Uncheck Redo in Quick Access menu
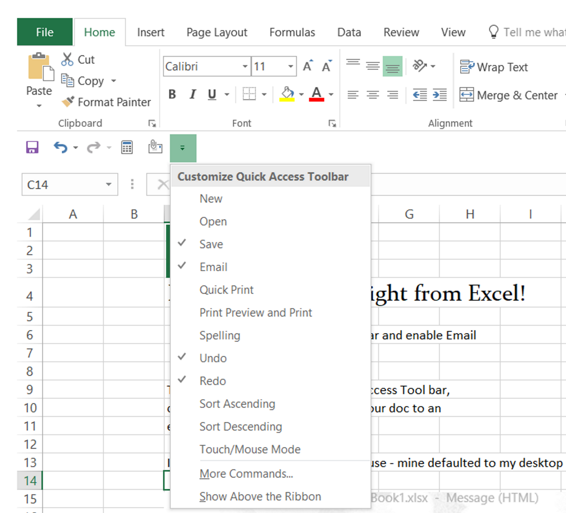This screenshot has width=566, height=513. (x=271, y=381)
